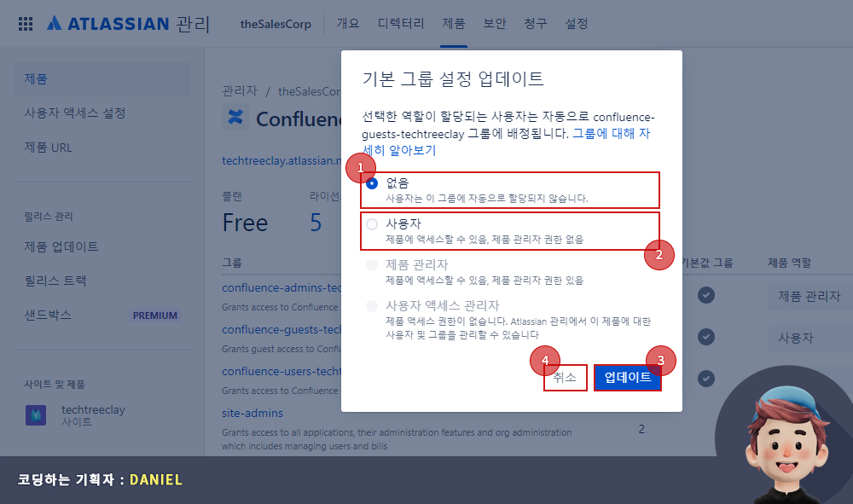
Task: Select the 제품 관리자 radio option
Action: click(372, 264)
